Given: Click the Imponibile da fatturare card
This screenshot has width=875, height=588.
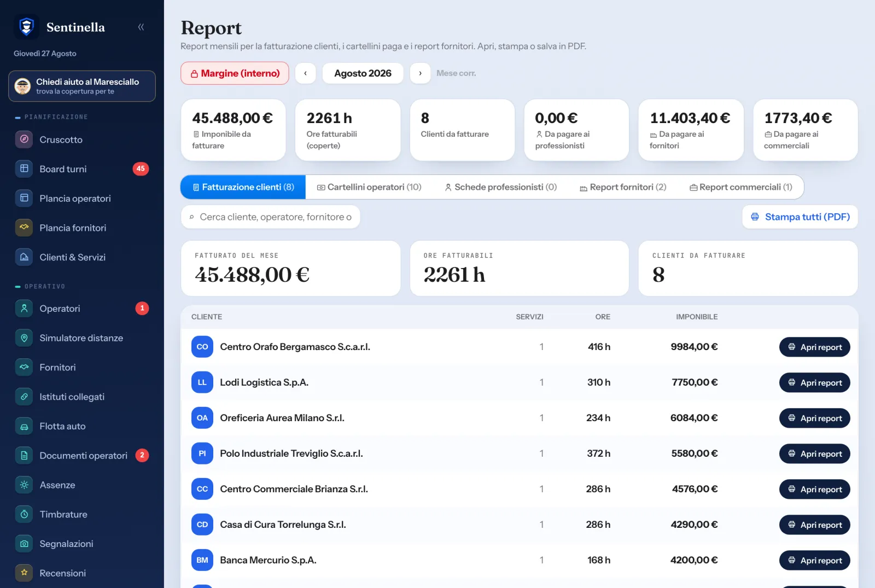Looking at the screenshot, I should click(x=234, y=130).
